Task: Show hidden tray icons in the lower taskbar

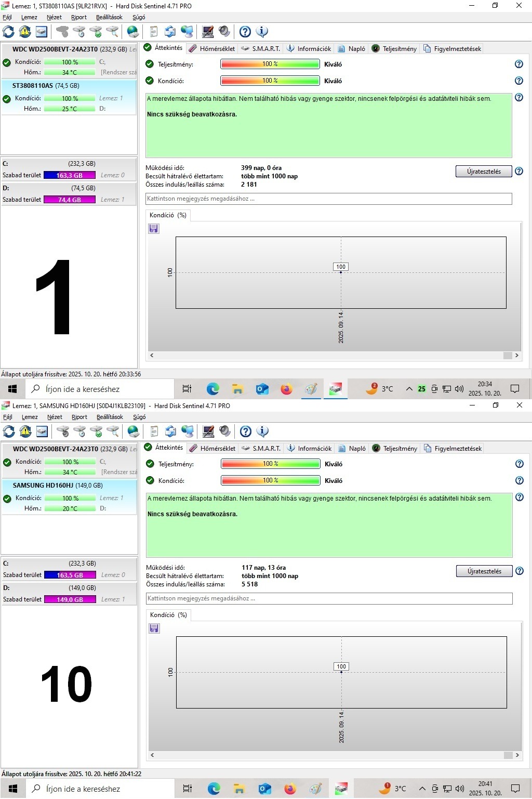Action: tap(422, 789)
